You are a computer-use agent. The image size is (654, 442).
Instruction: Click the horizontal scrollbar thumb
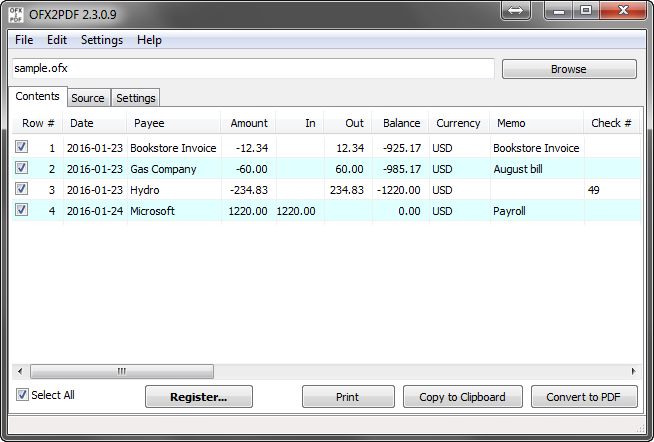[122, 371]
